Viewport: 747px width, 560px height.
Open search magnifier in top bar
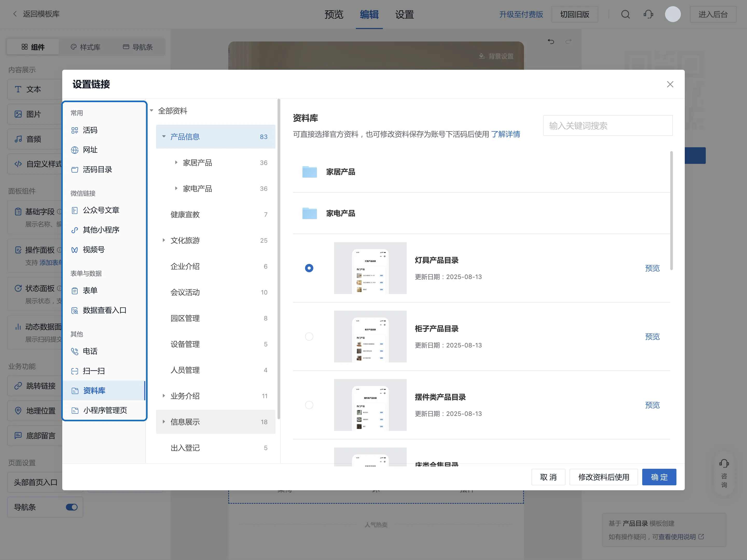[x=625, y=14]
